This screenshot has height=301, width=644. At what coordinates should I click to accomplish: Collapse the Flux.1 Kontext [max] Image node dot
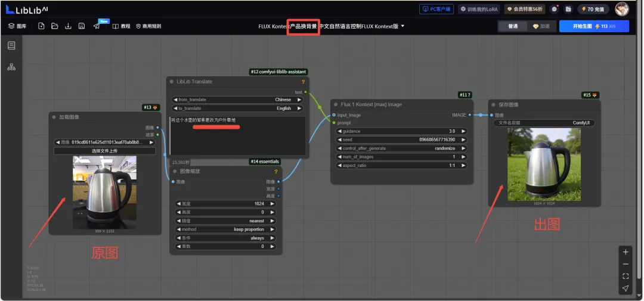click(336, 104)
